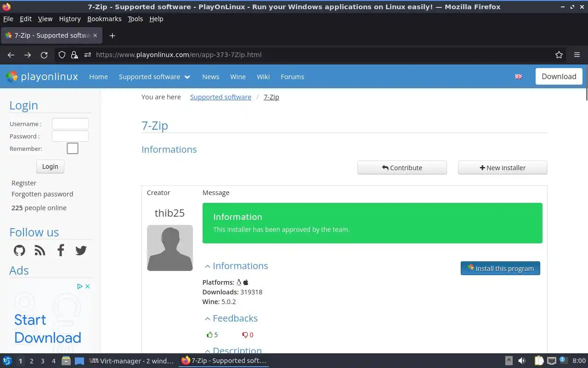Click the Login button
Viewport: 588px width, 368px height.
(50, 167)
